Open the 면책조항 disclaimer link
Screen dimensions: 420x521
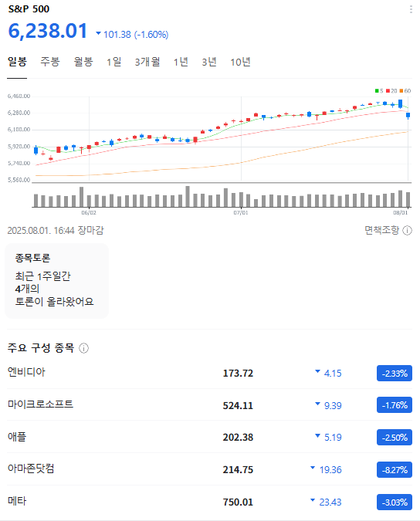click(x=382, y=230)
